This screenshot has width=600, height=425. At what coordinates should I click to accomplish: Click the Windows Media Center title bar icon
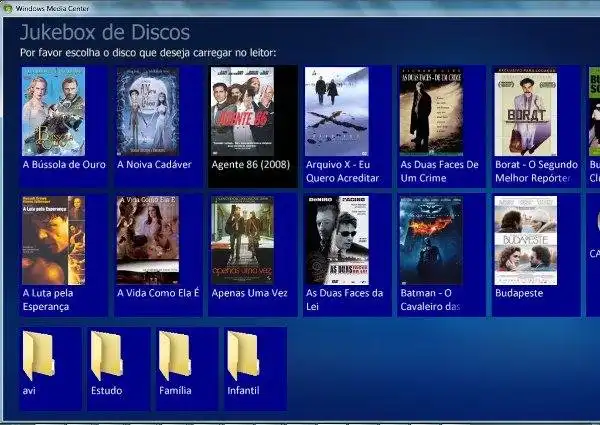point(8,8)
